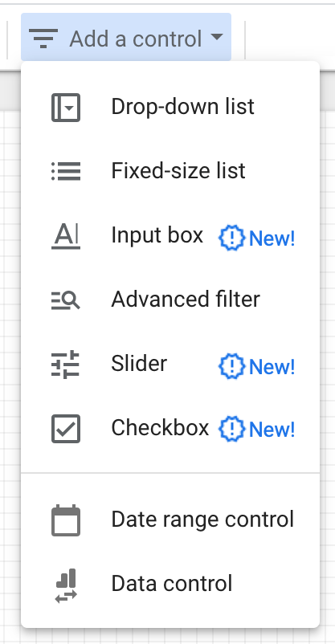Click the Drop-down list control icon
Image resolution: width=335 pixels, height=644 pixels.
66,108
